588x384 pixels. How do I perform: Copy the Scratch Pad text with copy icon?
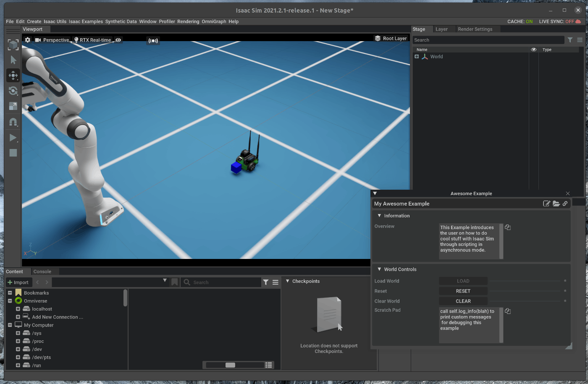[508, 311]
